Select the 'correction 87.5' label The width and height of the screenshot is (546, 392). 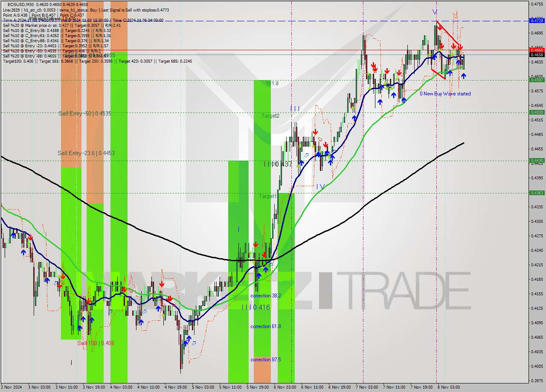266,360
